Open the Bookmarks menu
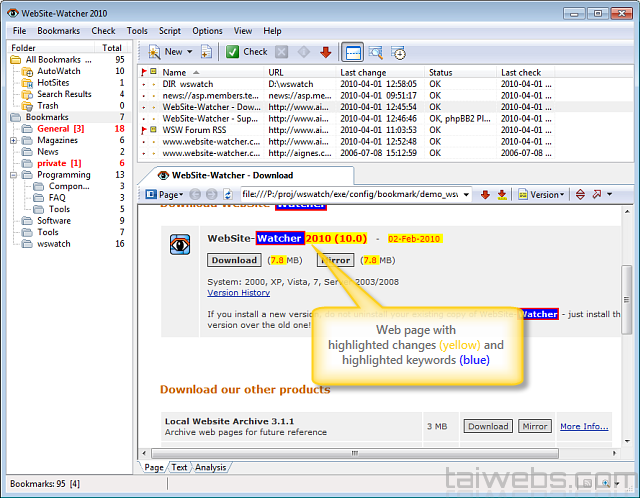The height and width of the screenshot is (498, 640). click(59, 31)
